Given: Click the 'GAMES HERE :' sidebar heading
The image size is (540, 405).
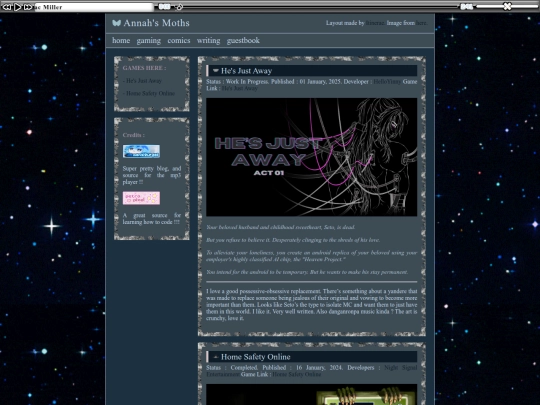Looking at the screenshot, I should click(144, 68).
